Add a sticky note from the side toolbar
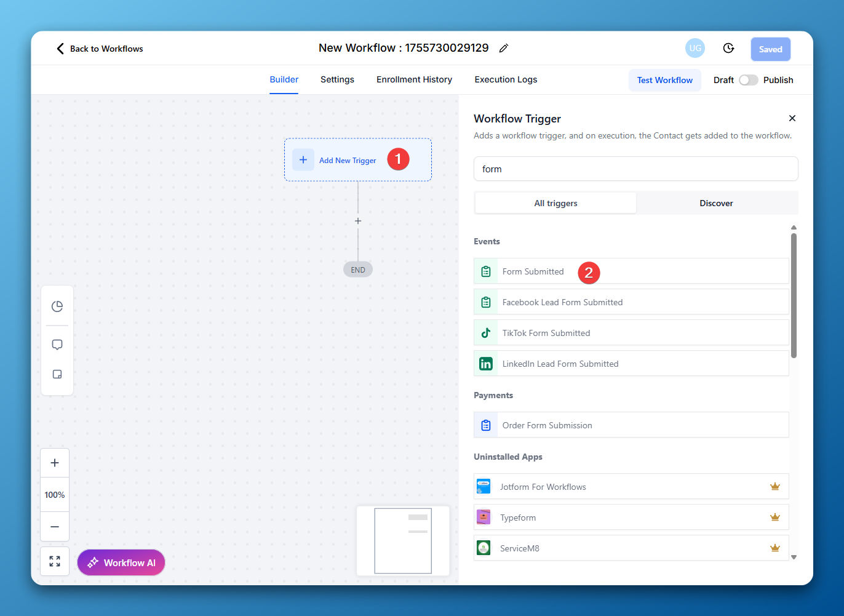 57,374
